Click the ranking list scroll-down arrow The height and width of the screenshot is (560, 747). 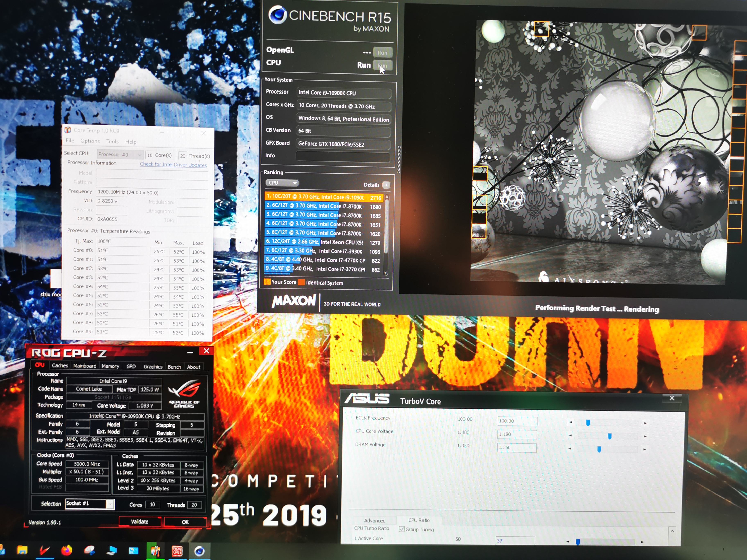(x=386, y=273)
